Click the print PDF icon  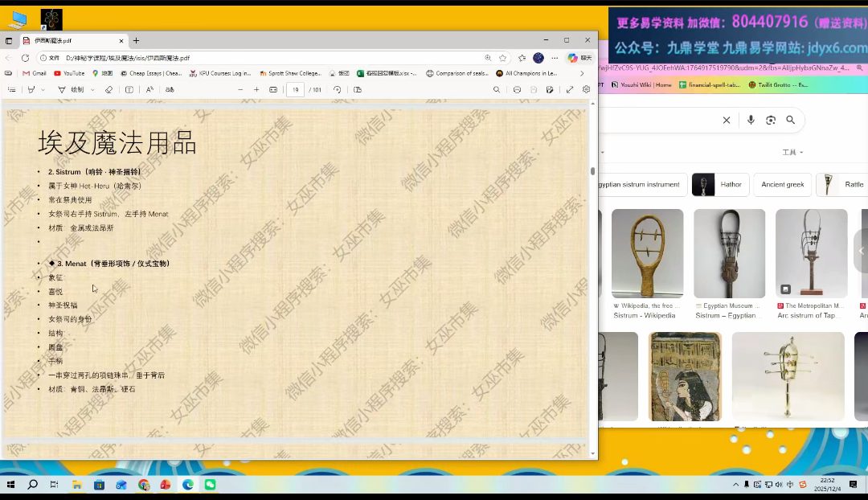coord(517,90)
